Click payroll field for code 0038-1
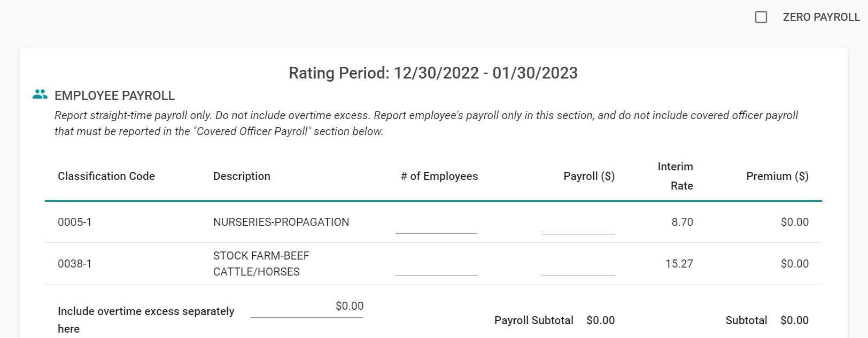The width and height of the screenshot is (868, 338). point(578,266)
